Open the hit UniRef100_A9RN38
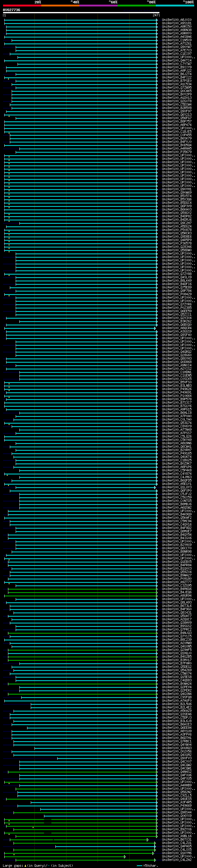Screen dimensions: 197x868 point(177,30)
